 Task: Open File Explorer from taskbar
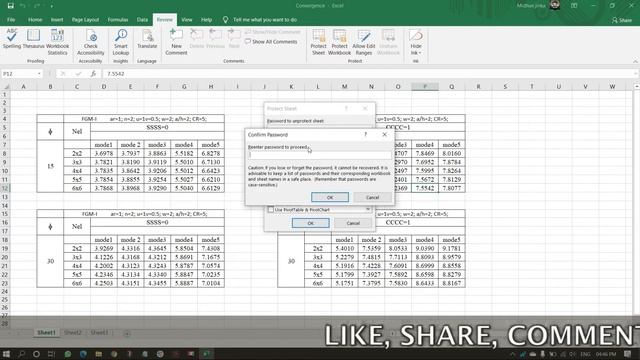coord(98,354)
